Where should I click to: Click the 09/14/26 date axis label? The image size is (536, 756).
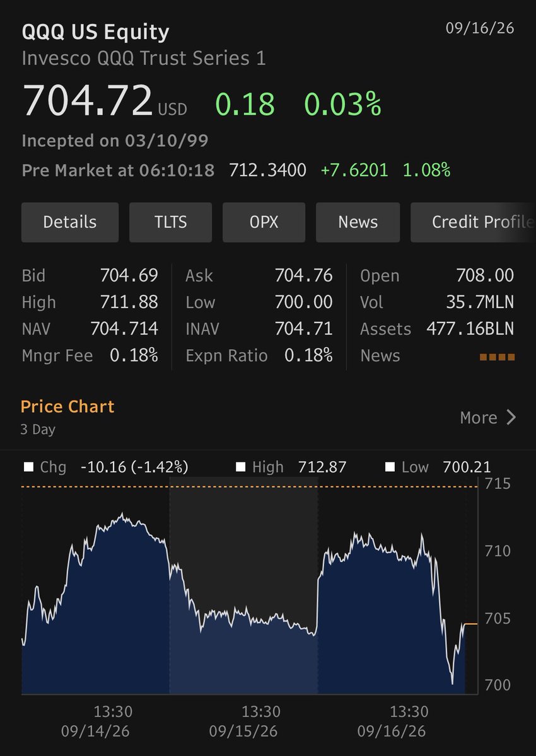click(x=95, y=732)
